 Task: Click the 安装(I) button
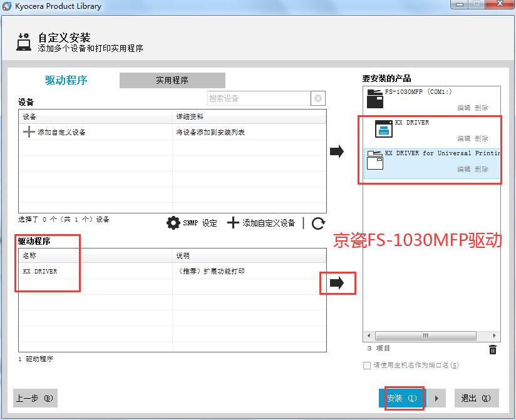pos(402,398)
